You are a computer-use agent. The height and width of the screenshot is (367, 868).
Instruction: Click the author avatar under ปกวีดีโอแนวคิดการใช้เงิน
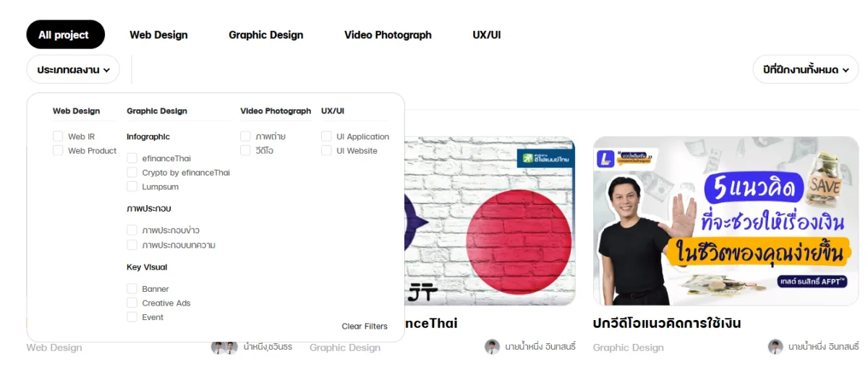[x=775, y=347]
